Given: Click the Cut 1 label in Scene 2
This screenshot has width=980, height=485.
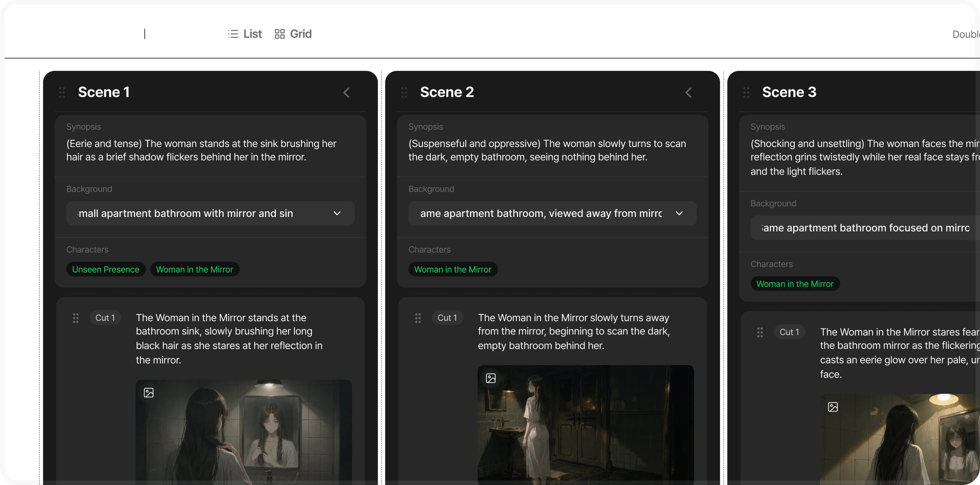Looking at the screenshot, I should [x=447, y=317].
